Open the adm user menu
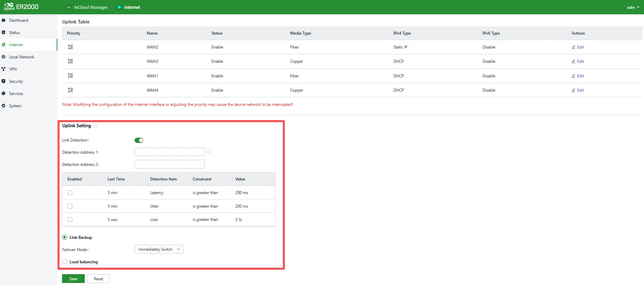The height and width of the screenshot is (285, 644). 633,7
